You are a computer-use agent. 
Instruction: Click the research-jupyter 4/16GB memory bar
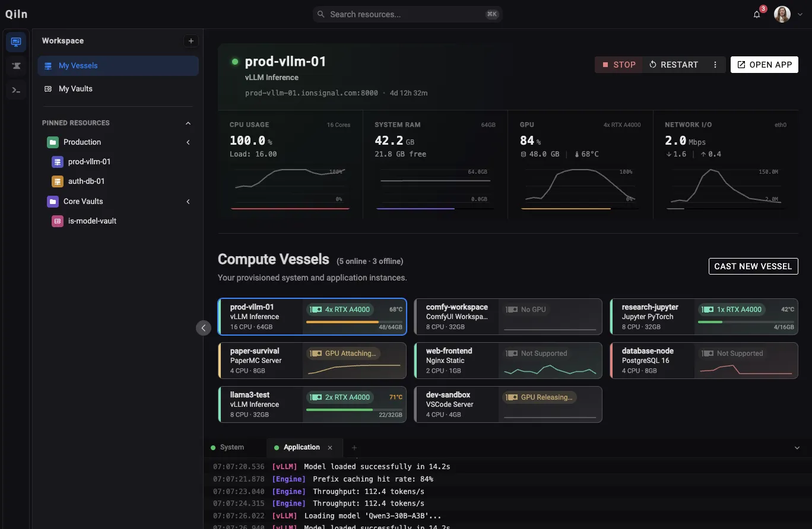[x=746, y=322]
